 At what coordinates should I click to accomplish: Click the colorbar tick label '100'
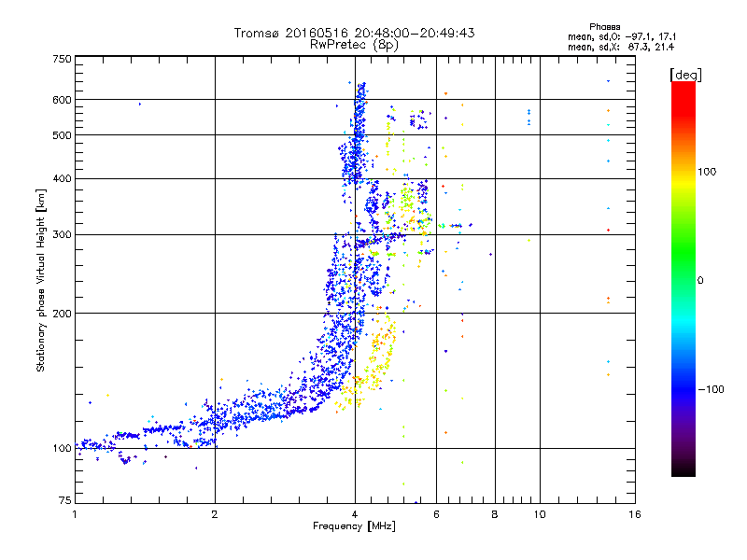[x=707, y=172]
